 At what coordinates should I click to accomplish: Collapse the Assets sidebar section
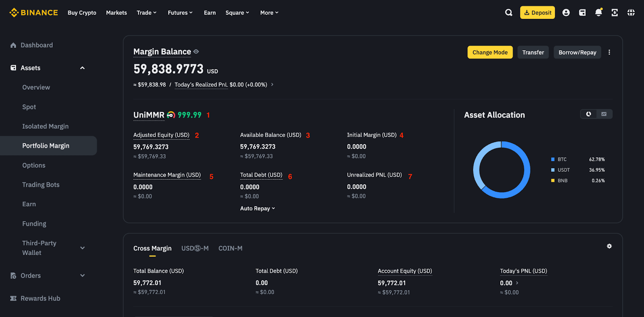tap(83, 68)
